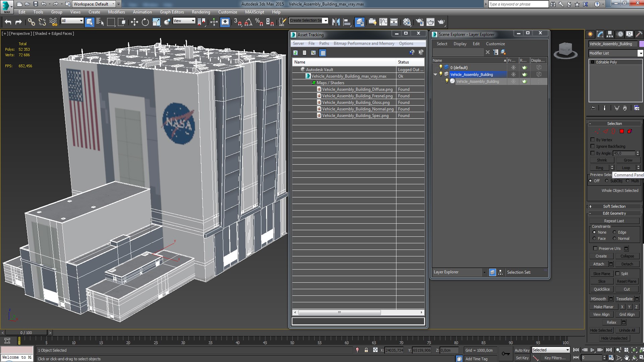Activate the Select Object tool
This screenshot has width=644, height=362.
pyautogui.click(x=89, y=22)
